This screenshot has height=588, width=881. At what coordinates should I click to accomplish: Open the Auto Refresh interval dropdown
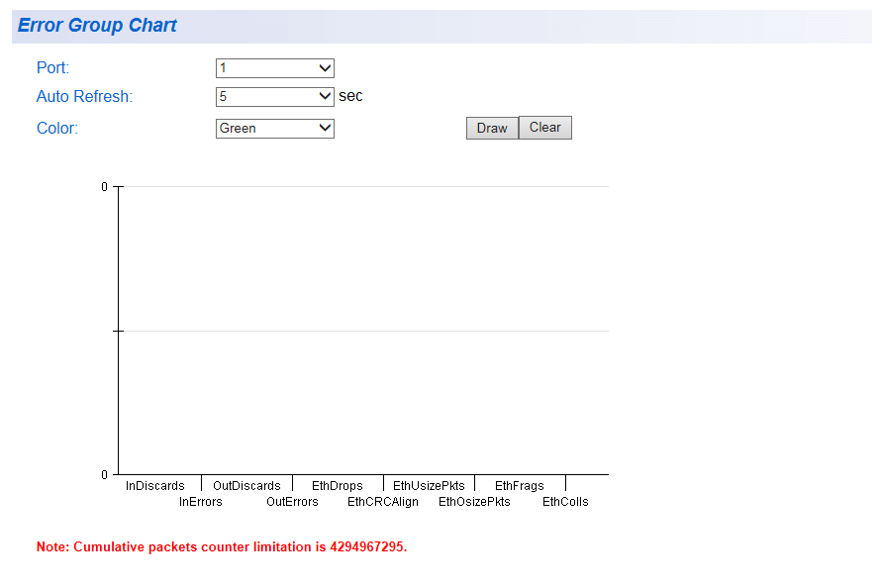[275, 97]
